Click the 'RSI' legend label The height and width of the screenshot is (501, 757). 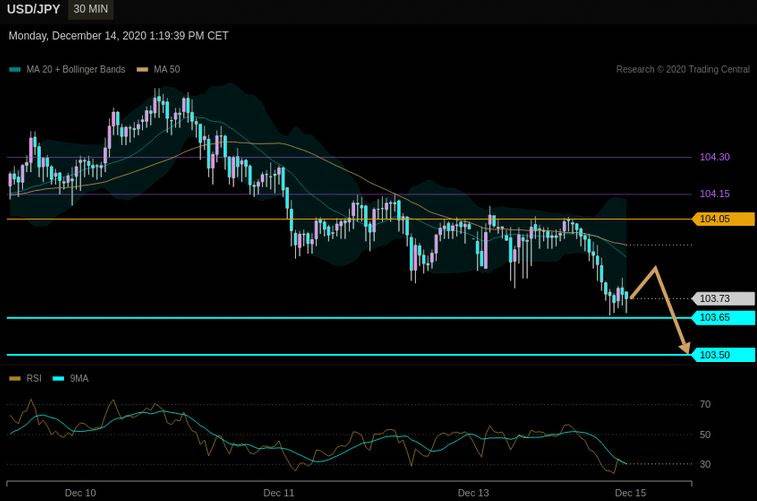[34, 378]
